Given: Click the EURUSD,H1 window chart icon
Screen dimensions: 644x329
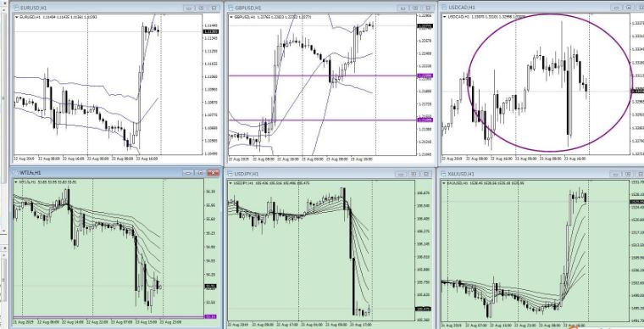Looking at the screenshot, I should 16,8.
